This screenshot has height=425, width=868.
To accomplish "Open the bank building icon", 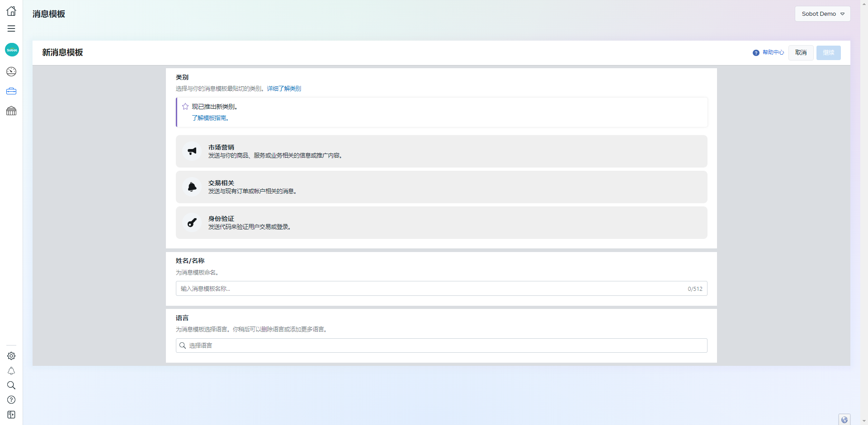I will point(11,111).
